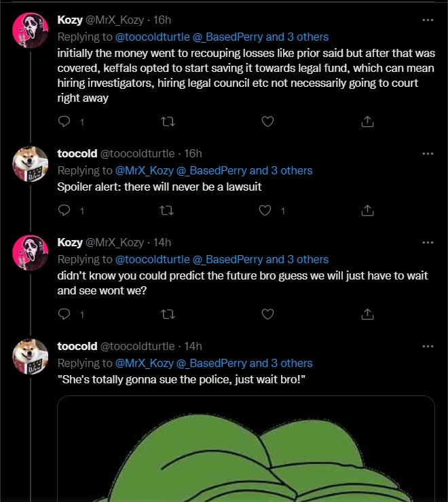Image resolution: width=448 pixels, height=502 pixels.
Task: Open more options on toocold's "Spoiler alert" tweet
Action: [428, 153]
